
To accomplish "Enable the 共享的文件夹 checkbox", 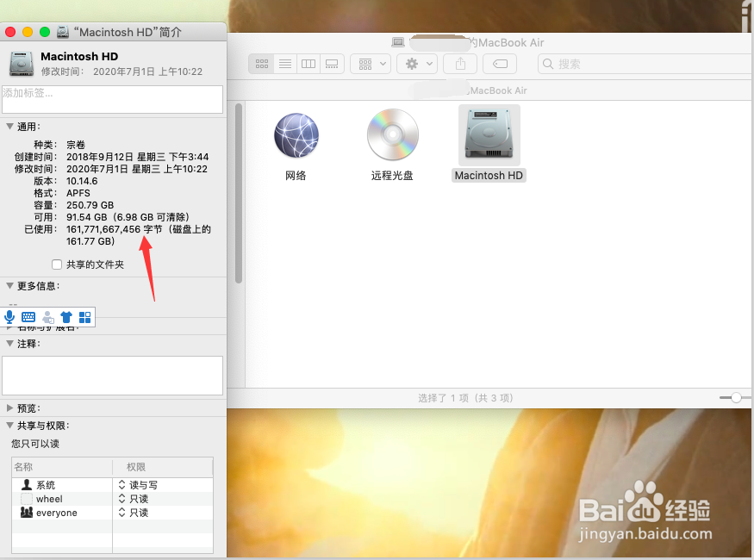I will pyautogui.click(x=57, y=264).
